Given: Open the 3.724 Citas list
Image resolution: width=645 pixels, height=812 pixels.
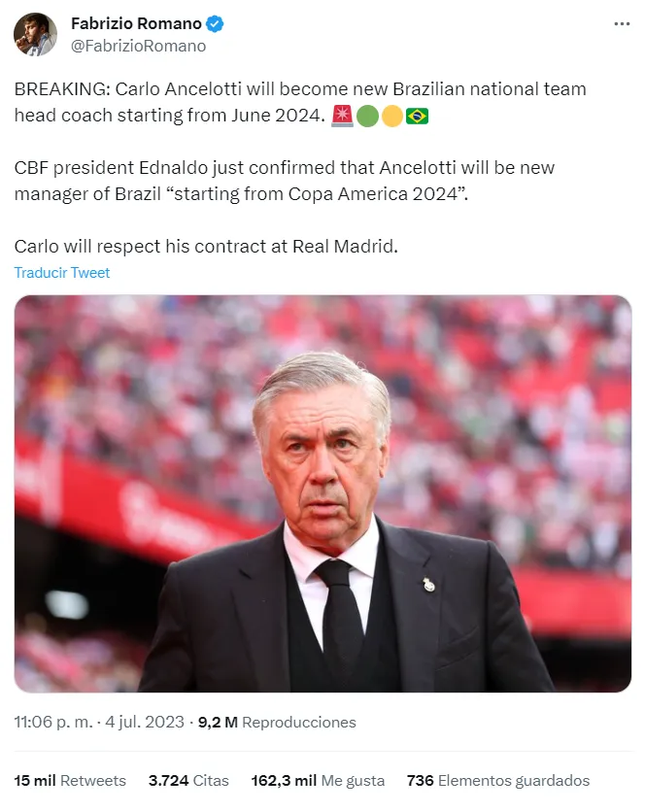Looking at the screenshot, I should click(188, 781).
